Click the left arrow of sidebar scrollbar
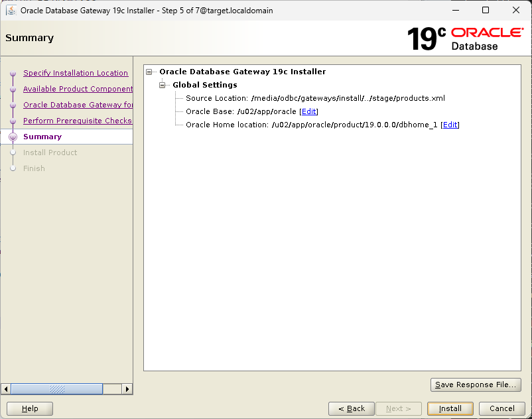The width and height of the screenshot is (532, 419). (x=6, y=389)
